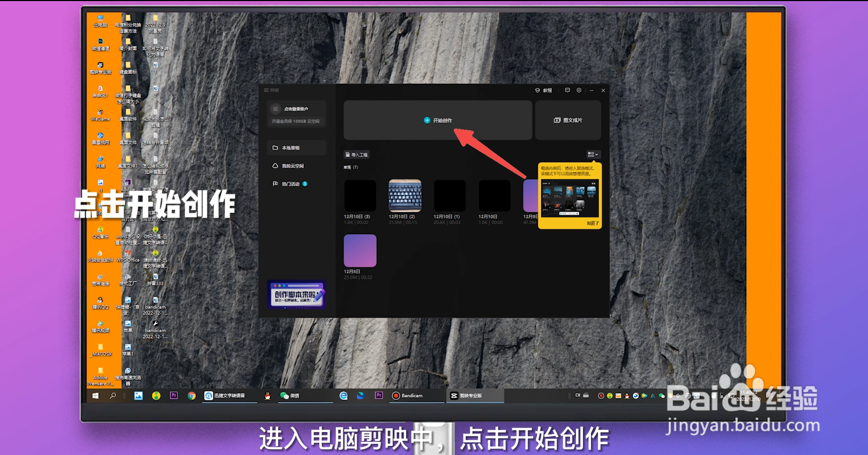The height and width of the screenshot is (455, 868).
Task: Switch to 剪映专业版 taskbar button
Action: point(475,396)
